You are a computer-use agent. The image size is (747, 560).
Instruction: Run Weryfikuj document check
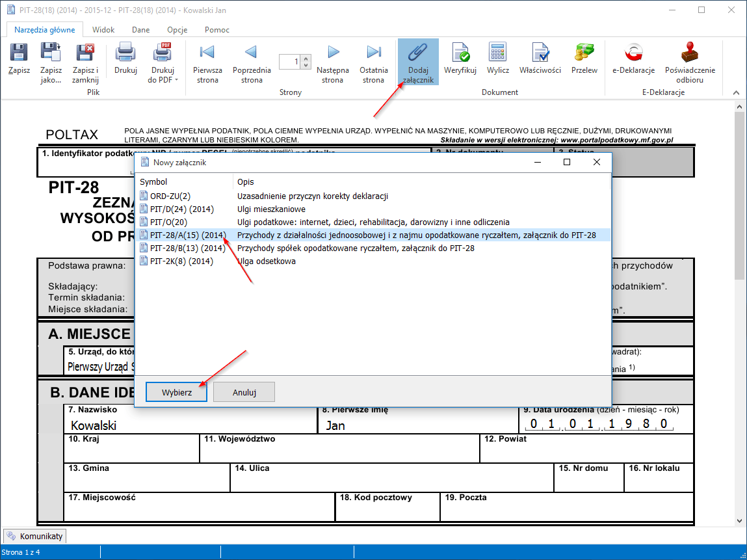(460, 53)
